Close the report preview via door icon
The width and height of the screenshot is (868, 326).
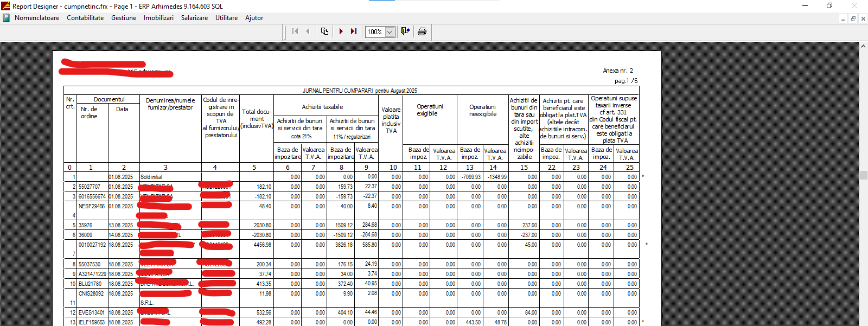405,31
